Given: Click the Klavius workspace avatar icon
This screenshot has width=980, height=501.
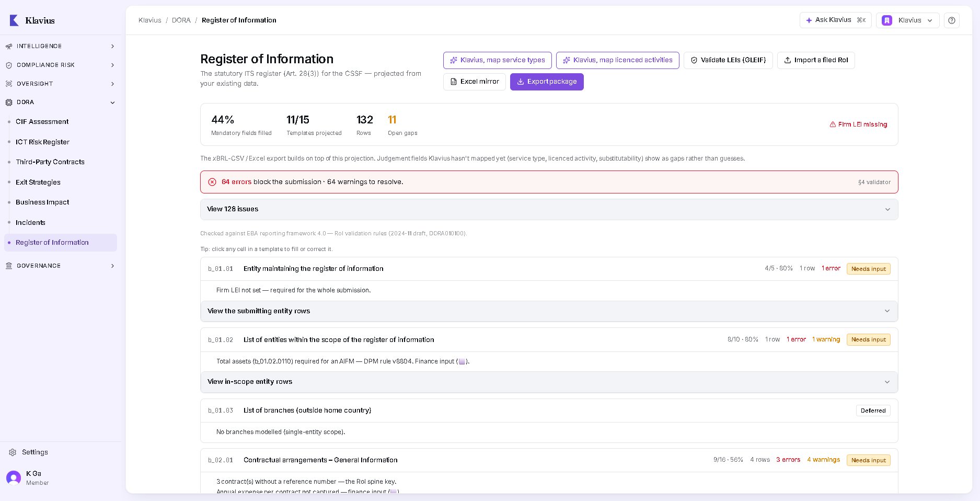Looking at the screenshot, I should point(887,20).
